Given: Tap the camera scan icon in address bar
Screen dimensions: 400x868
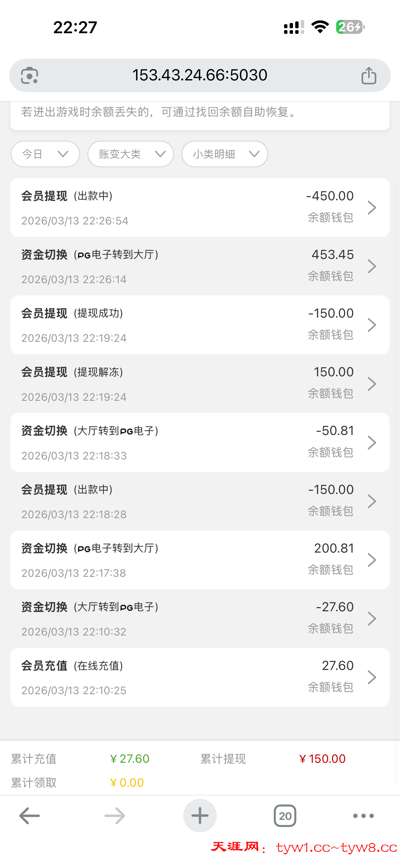Looking at the screenshot, I should (30, 75).
